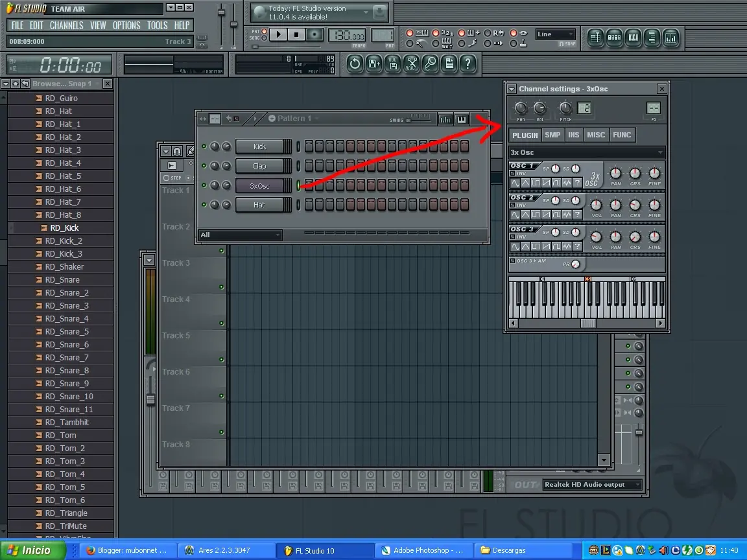Click the tempo 130 display field
This screenshot has height=560, width=747.
click(x=348, y=35)
